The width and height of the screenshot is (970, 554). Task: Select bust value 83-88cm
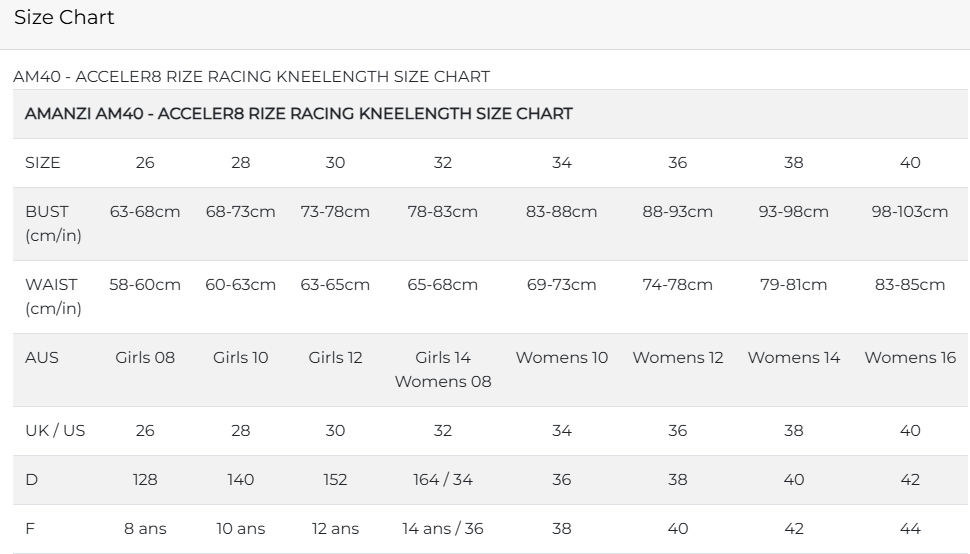562,211
